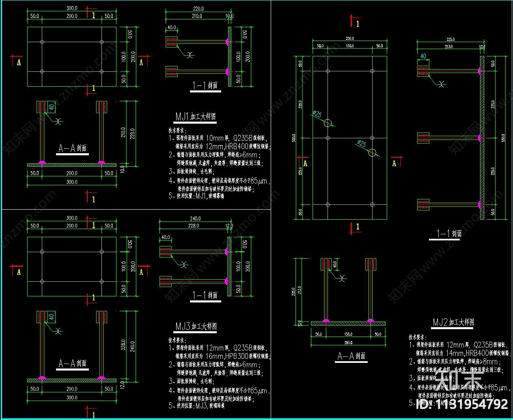Click the 240.0 dimension above MJ3 section
Viewport: 513px width, 420px height.
coord(195,218)
